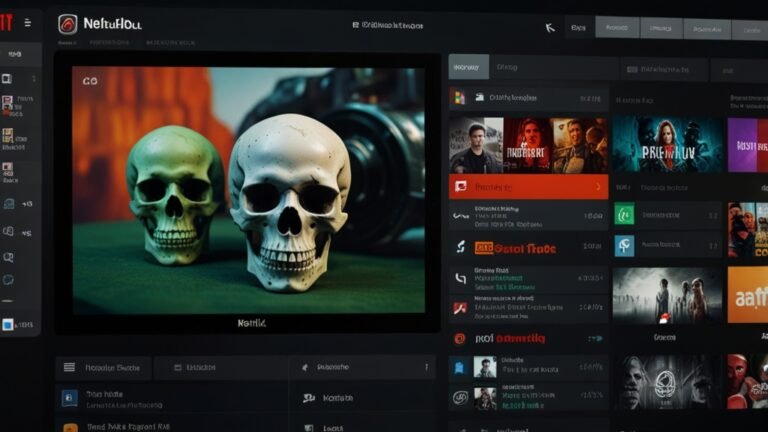Select the dark first tab in the top-right tab strip
The height and width of the screenshot is (432, 768).
click(578, 28)
